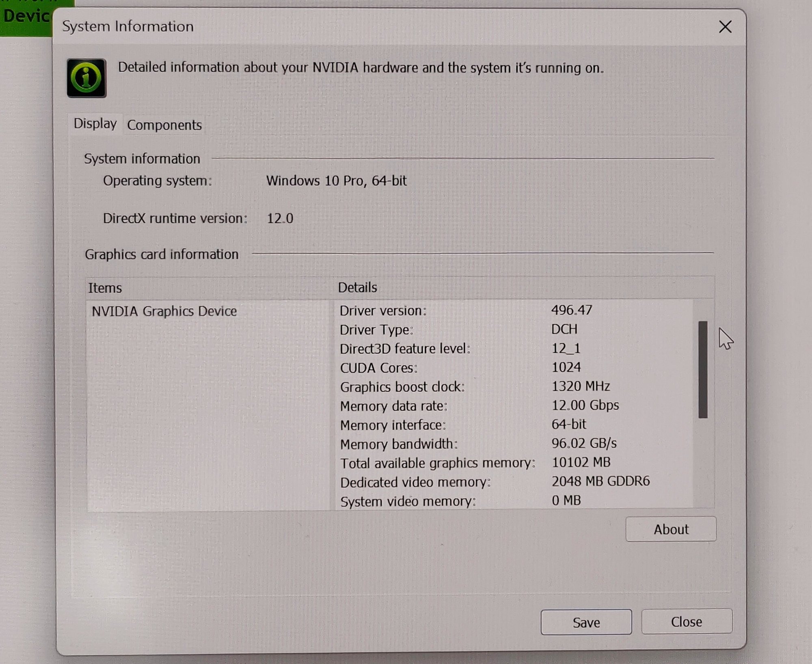Select the Direct3D feature level row
Image resolution: width=812 pixels, height=664 pixels.
coord(405,348)
